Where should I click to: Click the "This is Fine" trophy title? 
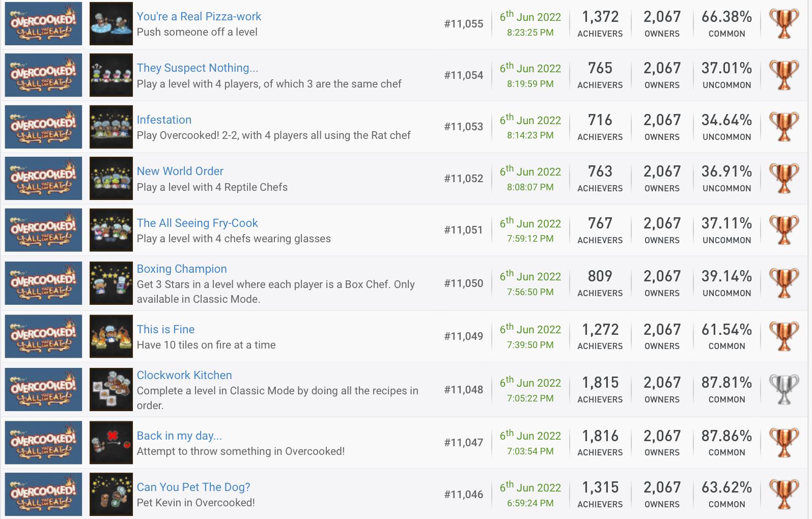pyautogui.click(x=165, y=329)
